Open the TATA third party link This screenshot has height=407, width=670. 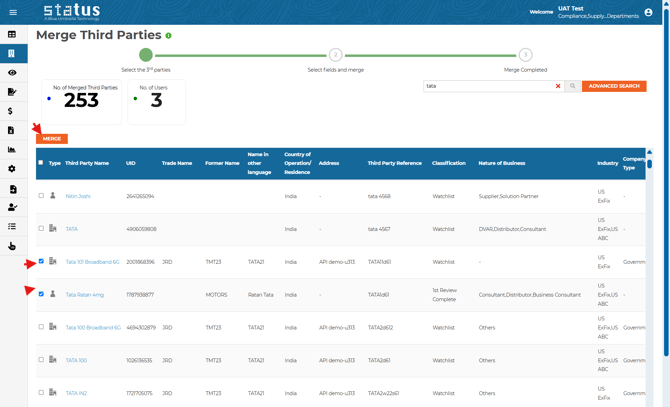point(72,229)
